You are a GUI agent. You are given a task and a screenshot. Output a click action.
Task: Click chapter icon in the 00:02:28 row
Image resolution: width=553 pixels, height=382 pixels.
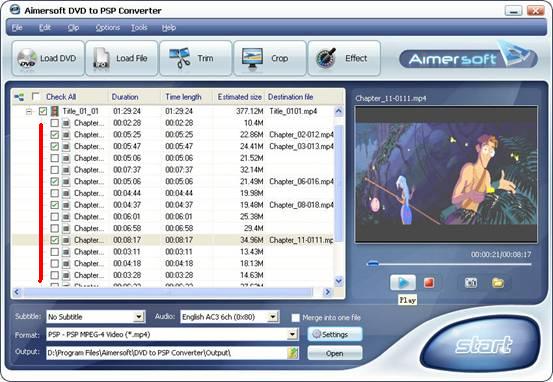[x=66, y=123]
